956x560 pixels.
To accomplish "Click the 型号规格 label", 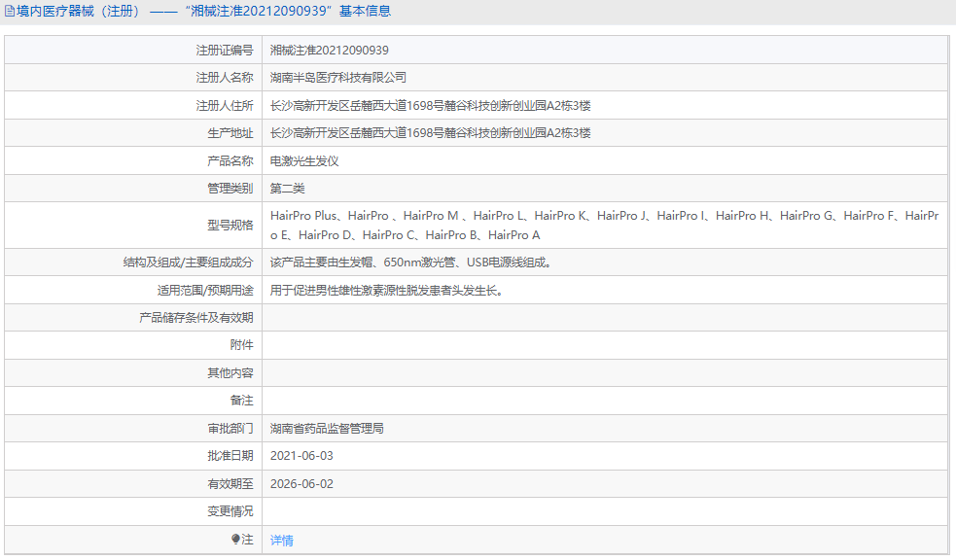I will click(x=230, y=225).
